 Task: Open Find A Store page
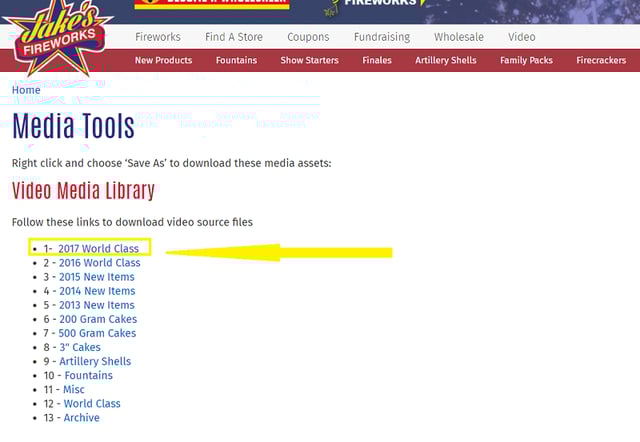234,37
